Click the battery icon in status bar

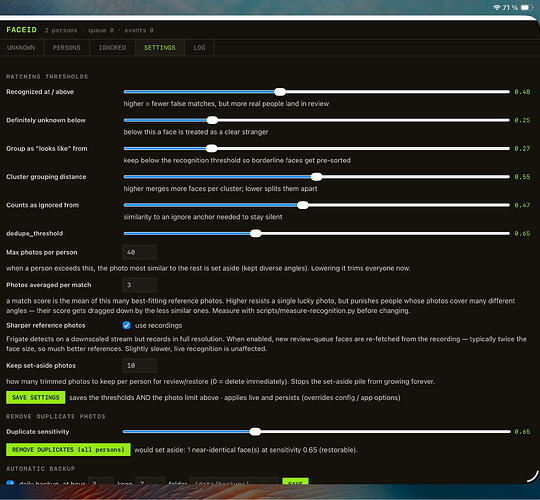point(526,7)
